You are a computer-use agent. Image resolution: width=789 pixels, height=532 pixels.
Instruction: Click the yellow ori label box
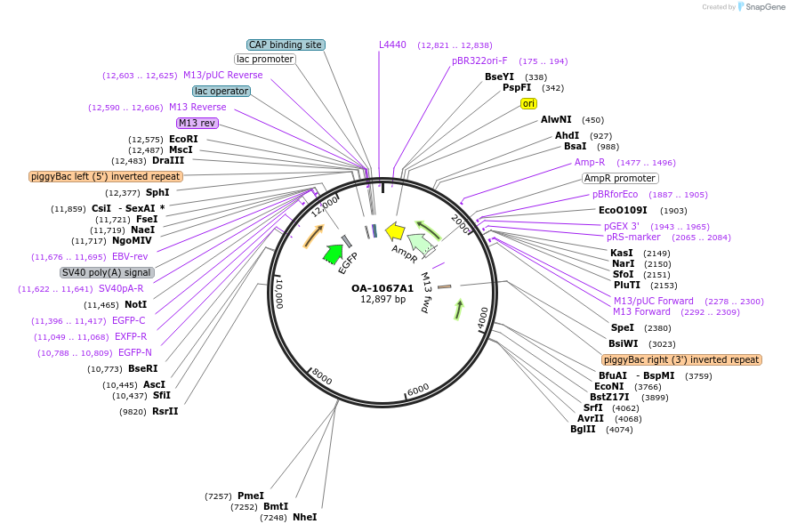pyautogui.click(x=529, y=104)
